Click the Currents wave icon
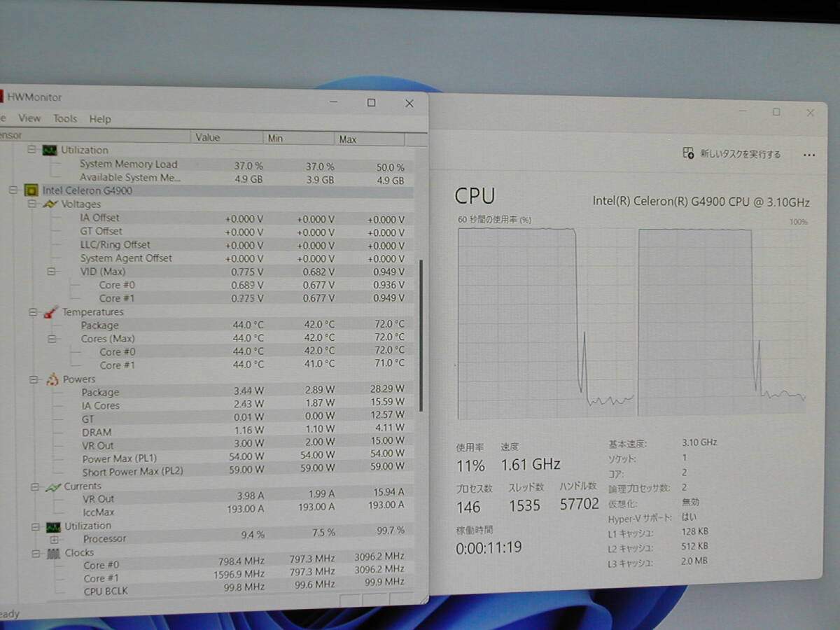Image resolution: width=840 pixels, height=630 pixels. (53, 486)
